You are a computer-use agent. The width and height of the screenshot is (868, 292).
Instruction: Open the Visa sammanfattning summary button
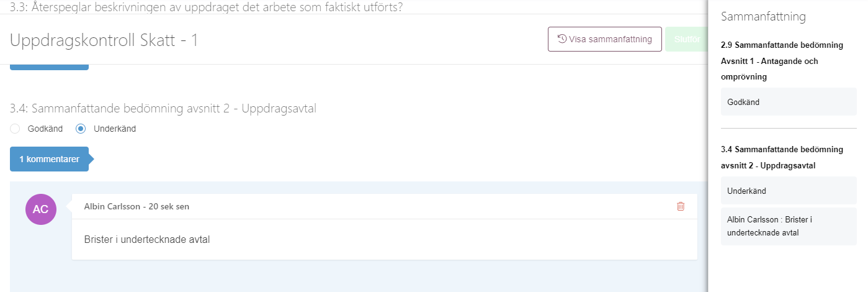pyautogui.click(x=605, y=39)
